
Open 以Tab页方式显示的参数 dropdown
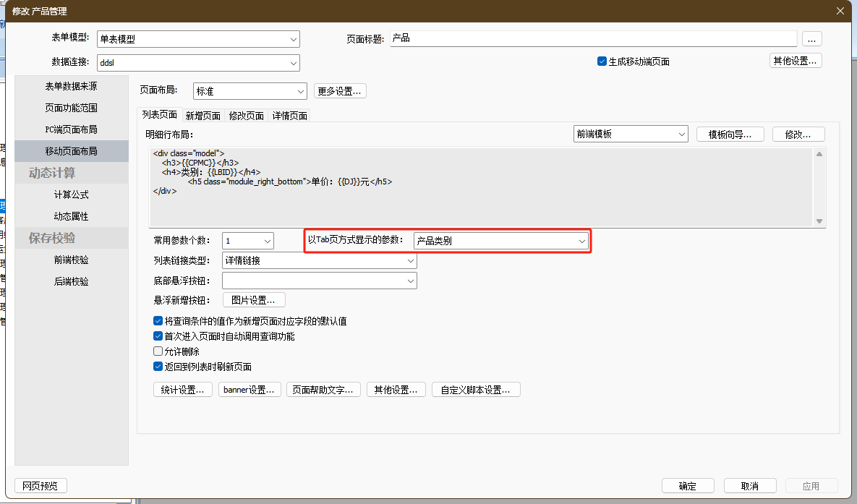pyautogui.click(x=581, y=242)
